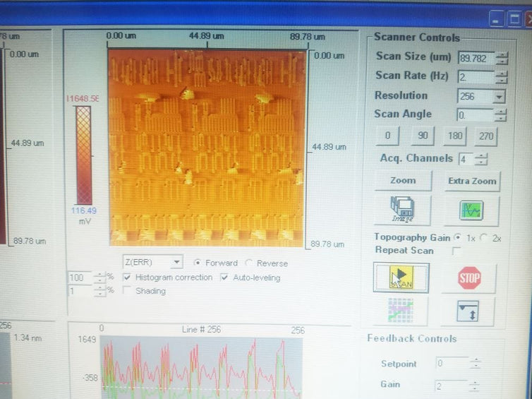532x399 pixels.
Task: Set Topography Gain to 2x
Action: coord(484,238)
